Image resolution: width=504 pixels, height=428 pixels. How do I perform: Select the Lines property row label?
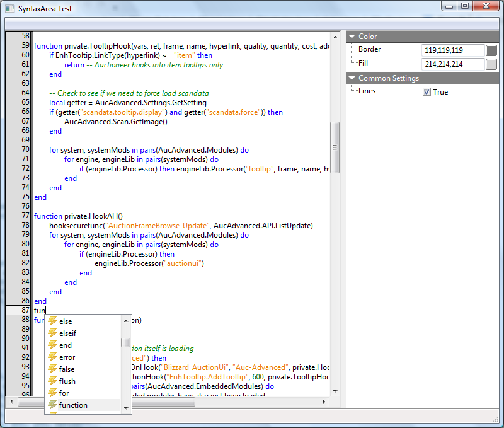coord(367,91)
